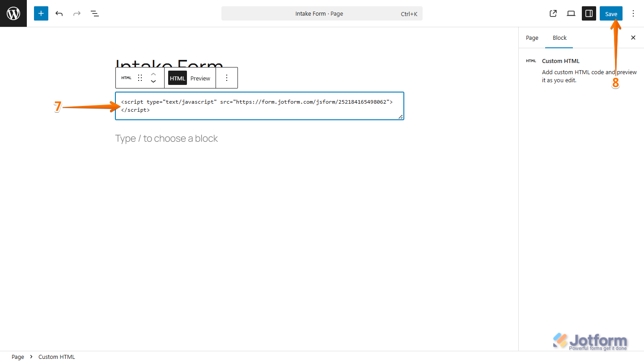This screenshot has width=644, height=362.
Task: Close the settings sidebar
Action: 633,38
